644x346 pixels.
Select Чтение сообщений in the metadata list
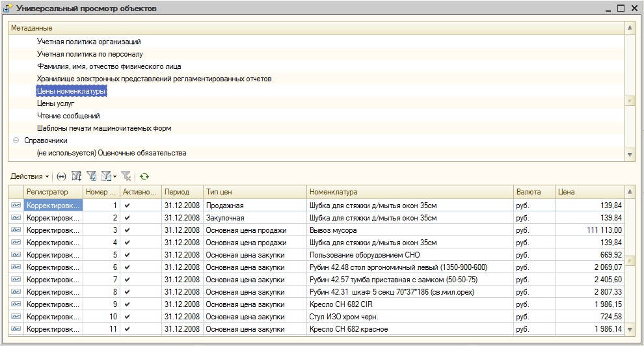(x=68, y=116)
